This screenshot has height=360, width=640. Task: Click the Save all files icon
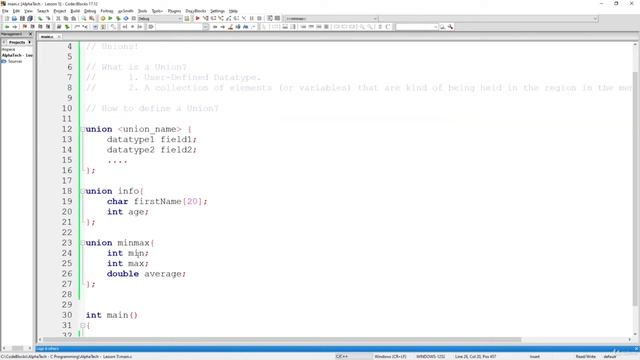[30, 18]
